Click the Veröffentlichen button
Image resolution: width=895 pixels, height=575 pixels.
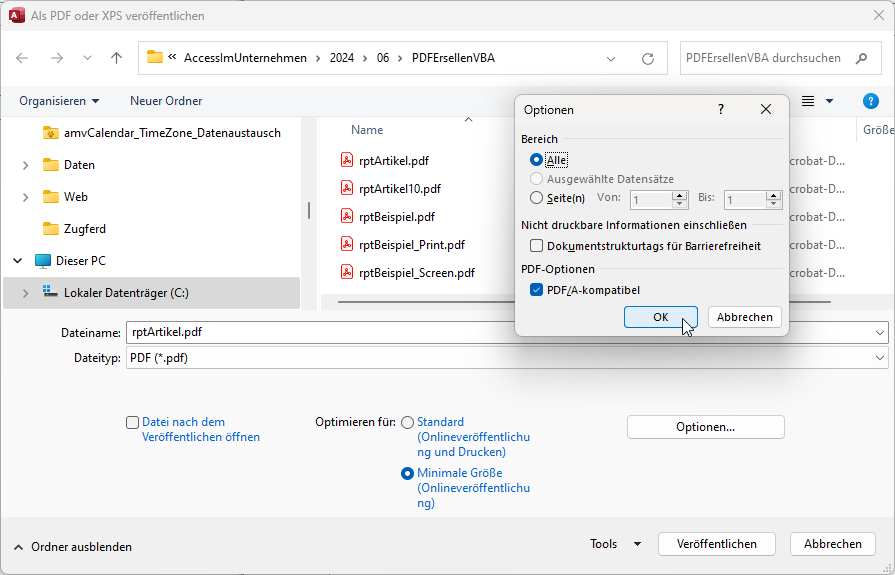tap(717, 544)
